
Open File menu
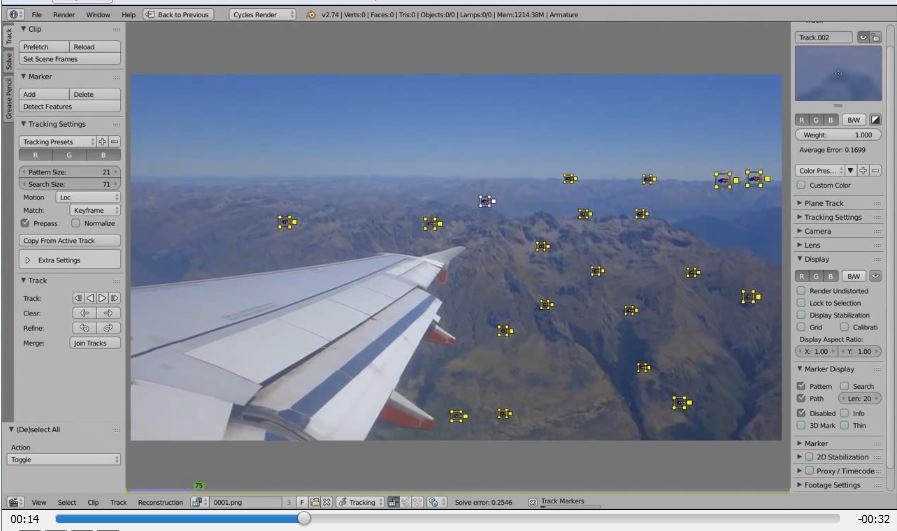pos(37,15)
